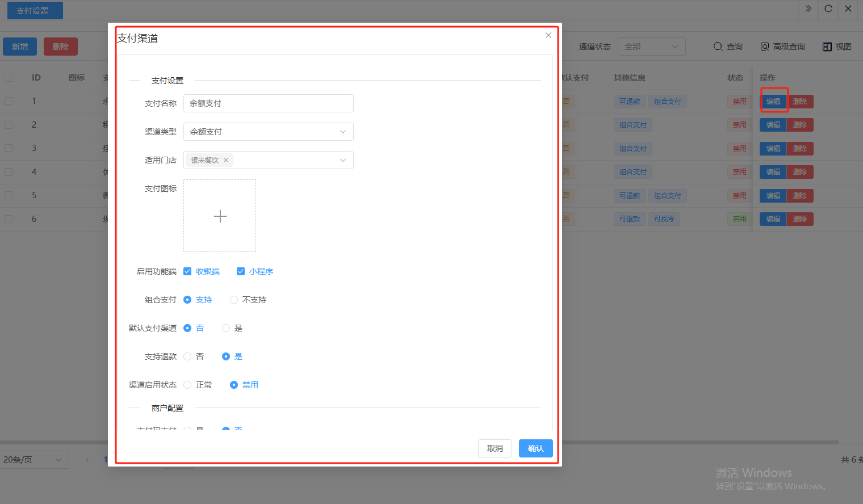Image resolution: width=863 pixels, height=504 pixels.
Task: Open the 通道状态 filter dropdown
Action: [x=651, y=47]
